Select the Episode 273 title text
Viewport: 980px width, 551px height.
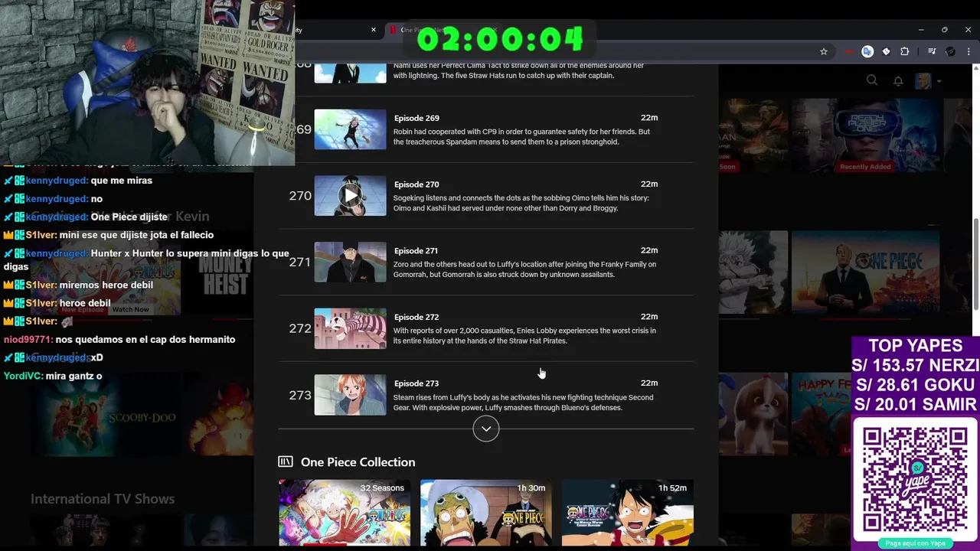[x=416, y=383]
